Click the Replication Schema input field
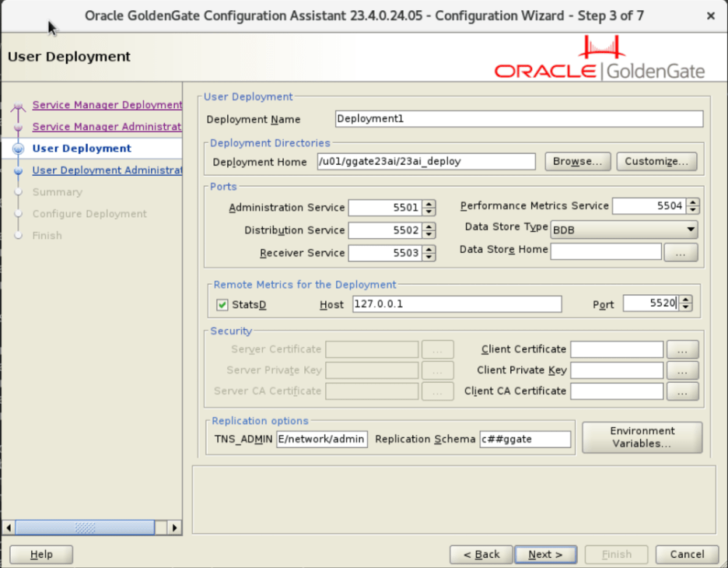This screenshot has width=728, height=568. click(x=525, y=440)
